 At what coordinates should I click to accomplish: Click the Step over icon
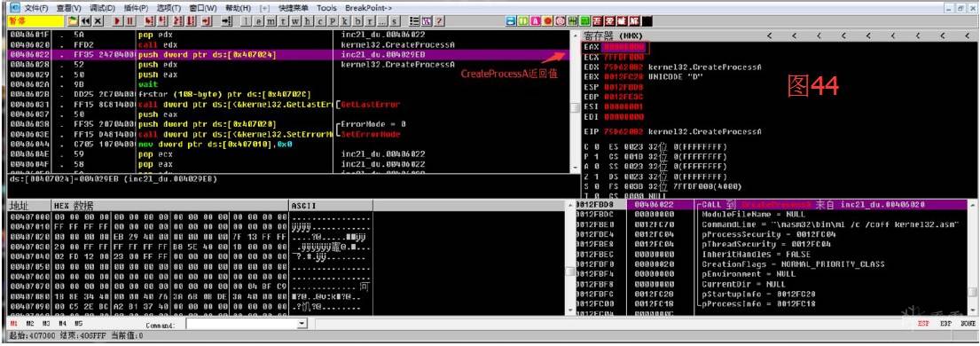click(x=162, y=20)
